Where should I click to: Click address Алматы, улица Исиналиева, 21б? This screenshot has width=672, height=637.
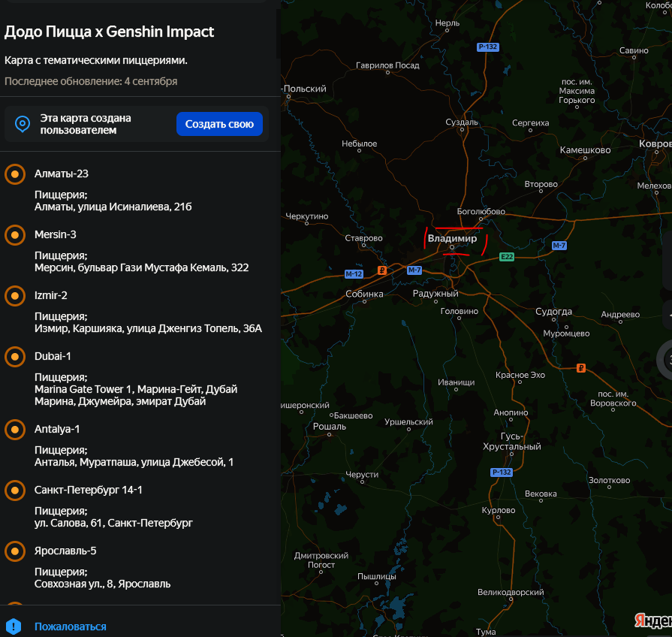coord(113,207)
